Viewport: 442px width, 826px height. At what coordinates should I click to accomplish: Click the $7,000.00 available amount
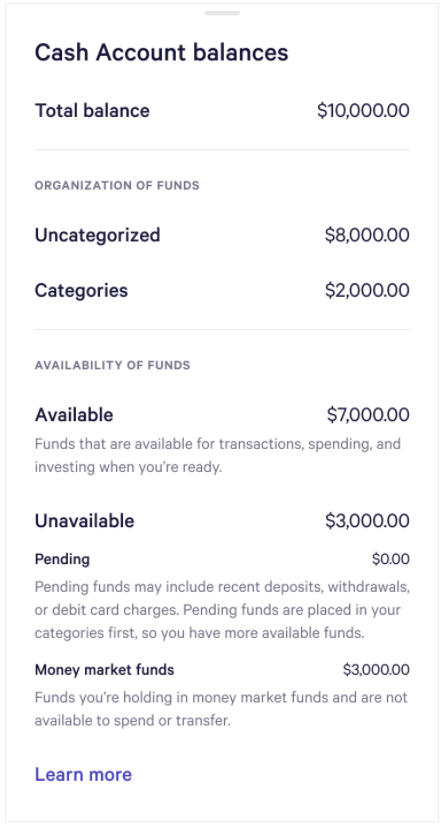click(368, 415)
